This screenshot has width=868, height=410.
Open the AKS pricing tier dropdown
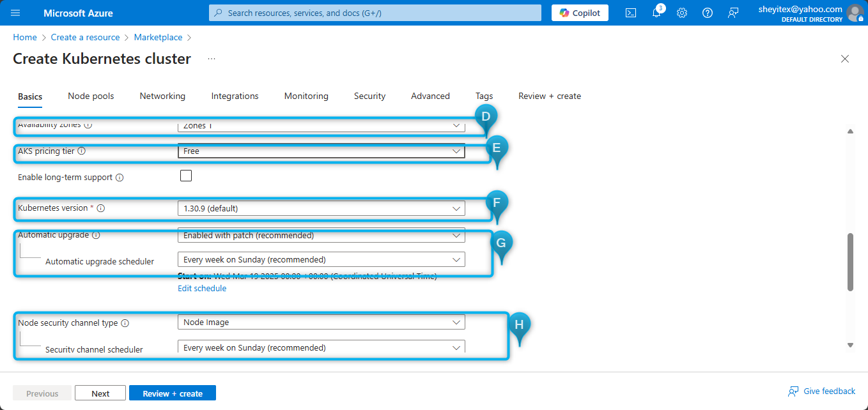click(321, 151)
